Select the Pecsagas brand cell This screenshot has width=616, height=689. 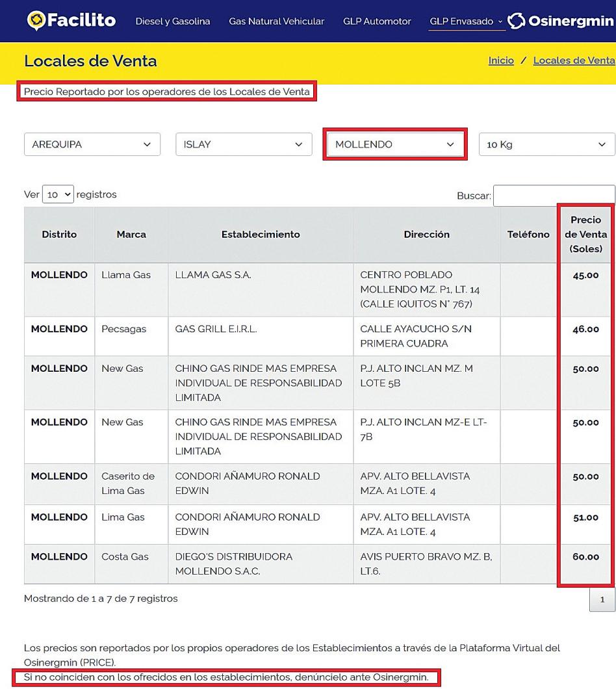pos(131,336)
